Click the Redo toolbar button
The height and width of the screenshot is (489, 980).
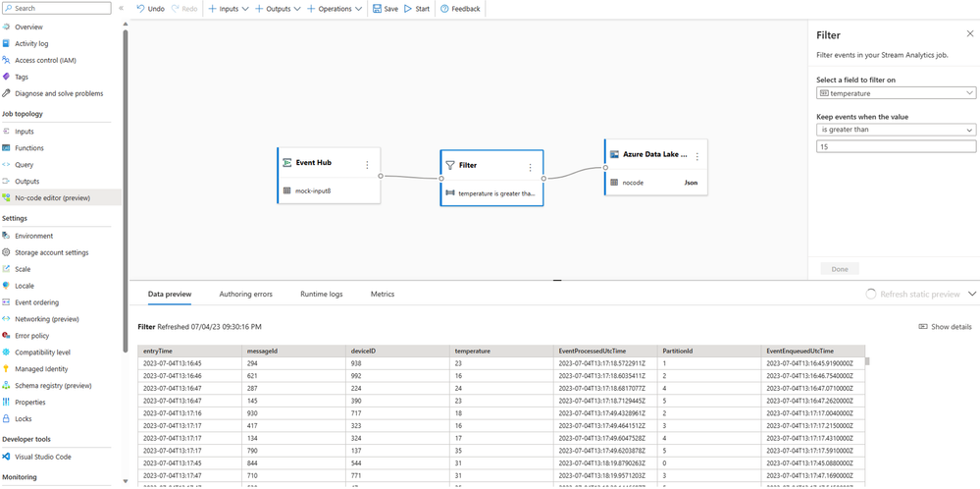[184, 9]
